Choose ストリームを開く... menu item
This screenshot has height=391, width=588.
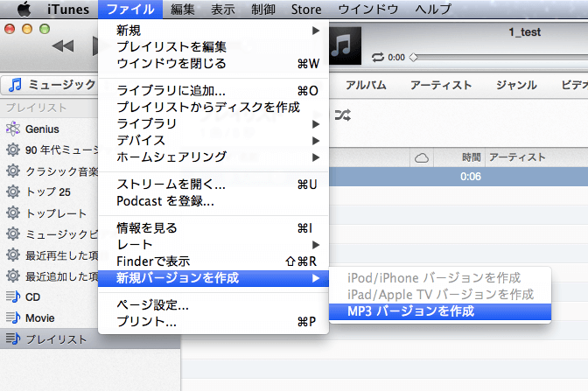pos(213,184)
